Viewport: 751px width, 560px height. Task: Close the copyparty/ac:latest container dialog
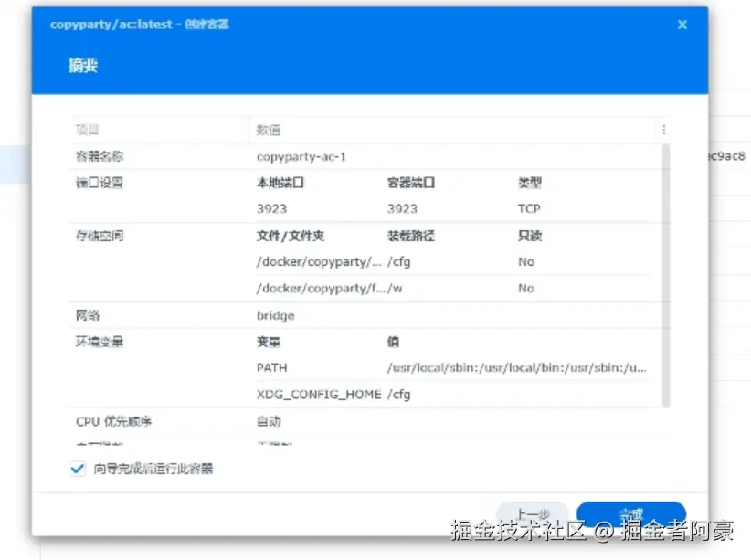pos(682,25)
